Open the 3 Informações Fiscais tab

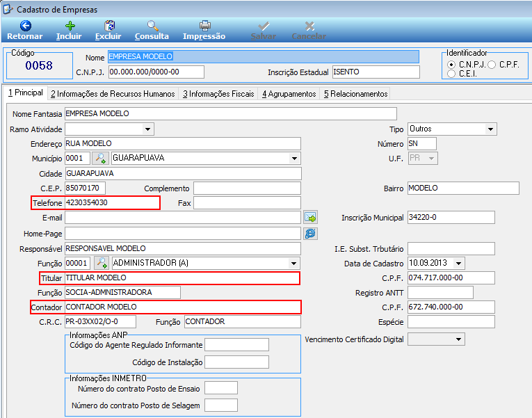click(x=218, y=94)
